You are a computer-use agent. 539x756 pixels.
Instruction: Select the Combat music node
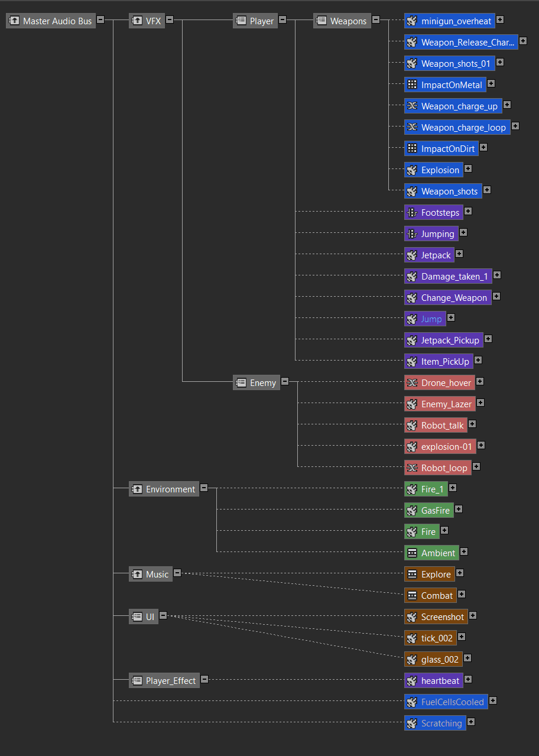[437, 596]
